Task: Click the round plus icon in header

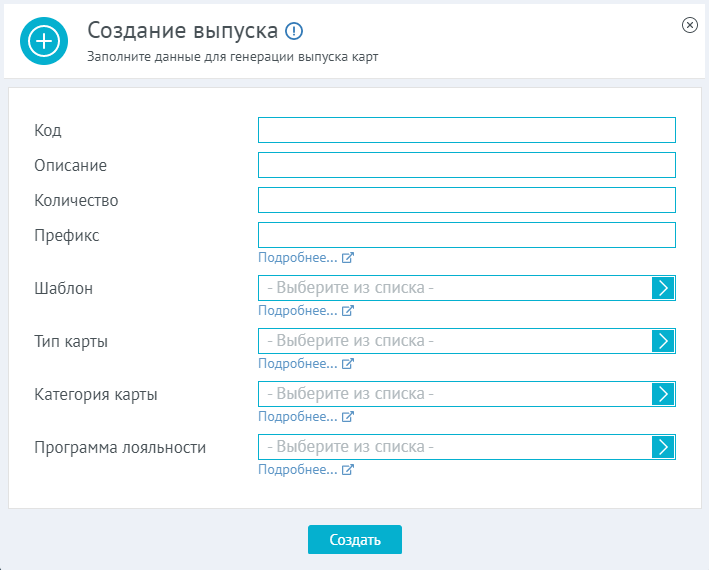Action: [x=44, y=41]
